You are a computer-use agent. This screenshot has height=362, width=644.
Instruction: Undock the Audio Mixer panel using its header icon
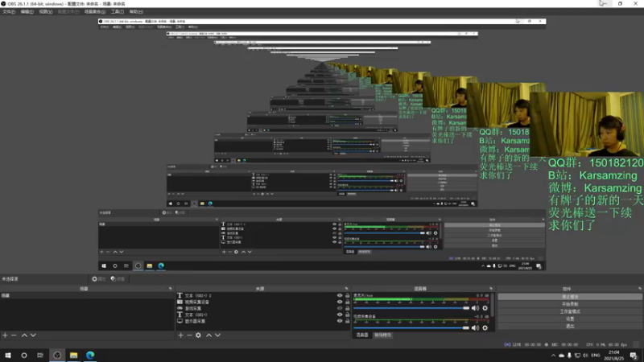(491, 289)
